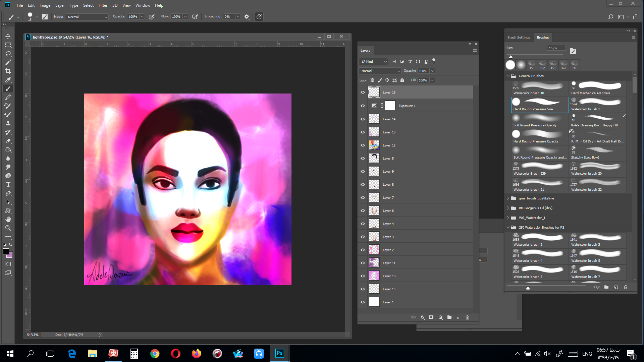Image resolution: width=644 pixels, height=362 pixels.
Task: Select the Rectangular Marquee tool
Action: point(8,45)
